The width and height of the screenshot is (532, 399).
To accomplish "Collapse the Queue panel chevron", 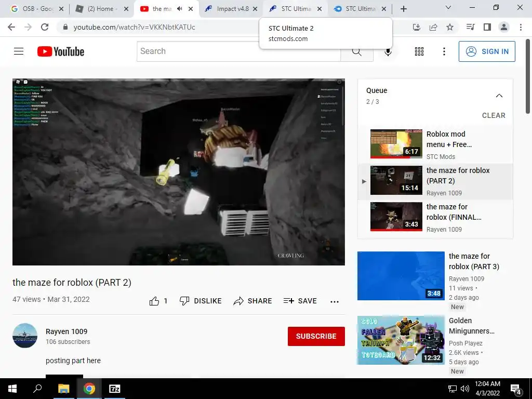I will click(499, 96).
